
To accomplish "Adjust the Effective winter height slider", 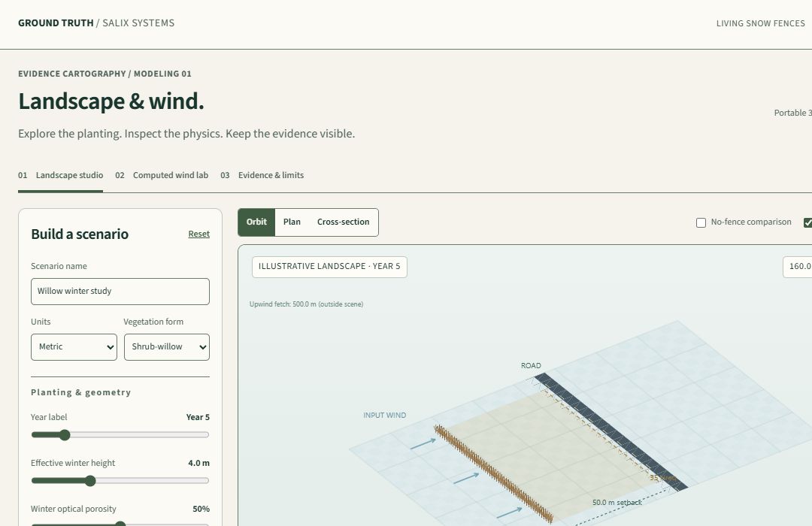I will click(120, 481).
